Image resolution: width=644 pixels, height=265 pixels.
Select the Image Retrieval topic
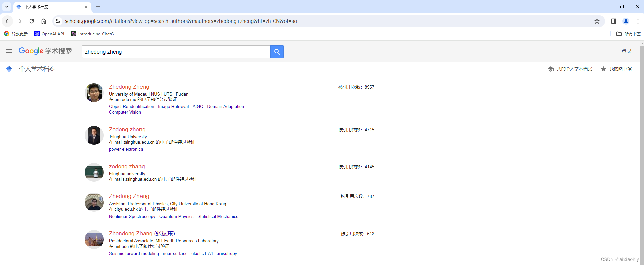pyautogui.click(x=173, y=106)
